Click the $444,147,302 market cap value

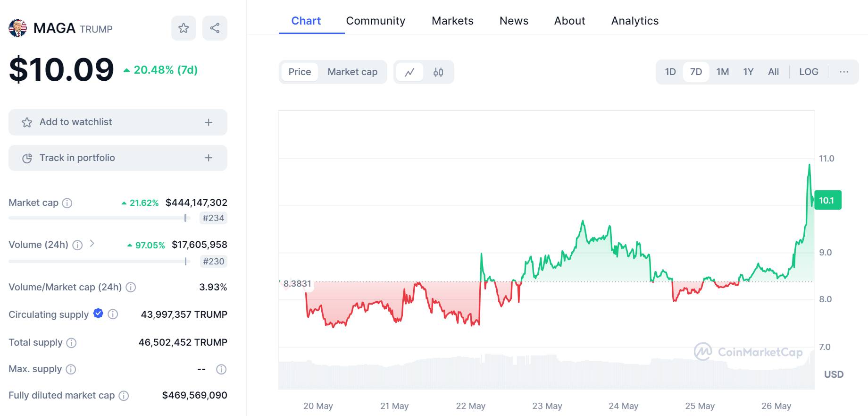point(196,203)
